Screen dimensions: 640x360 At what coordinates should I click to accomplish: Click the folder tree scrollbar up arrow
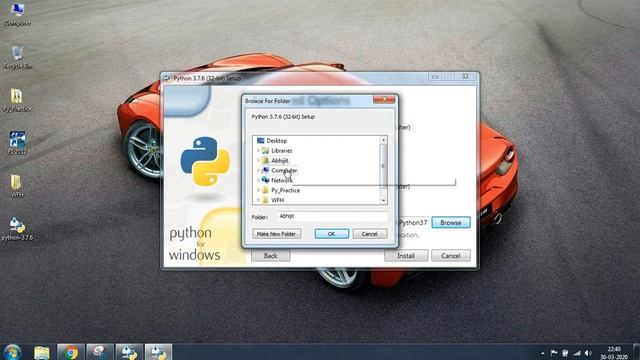(x=383, y=140)
